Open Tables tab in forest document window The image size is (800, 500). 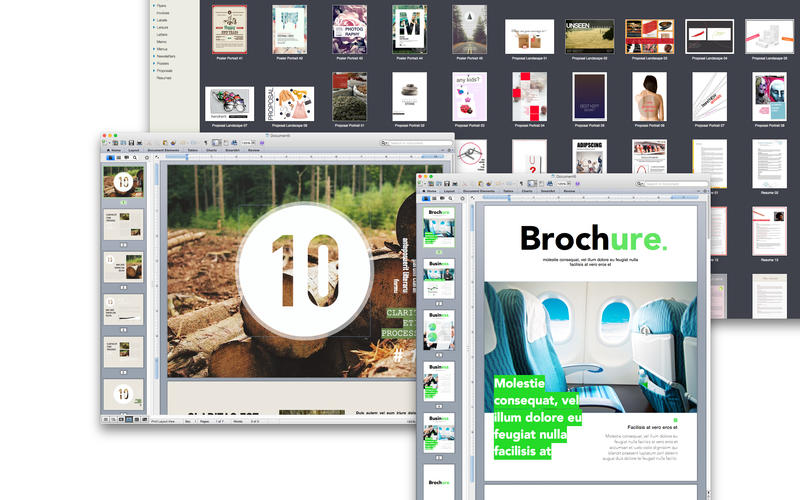click(x=193, y=151)
